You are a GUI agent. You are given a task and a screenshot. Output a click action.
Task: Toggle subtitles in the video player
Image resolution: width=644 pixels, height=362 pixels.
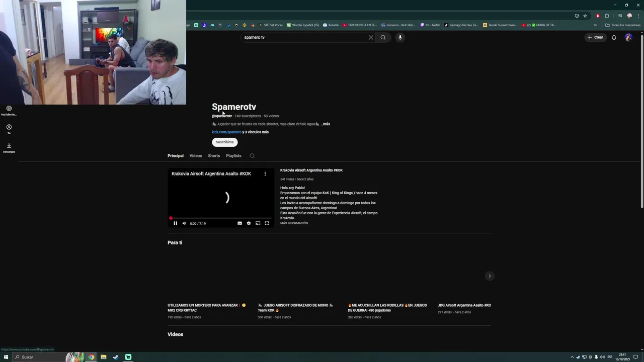click(239, 223)
